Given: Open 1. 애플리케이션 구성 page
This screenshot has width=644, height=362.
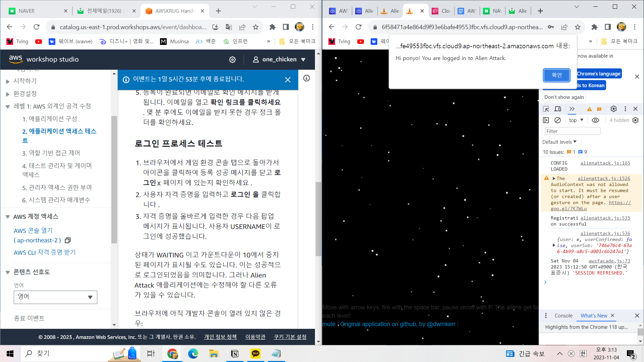Looking at the screenshot, I should (50, 119).
